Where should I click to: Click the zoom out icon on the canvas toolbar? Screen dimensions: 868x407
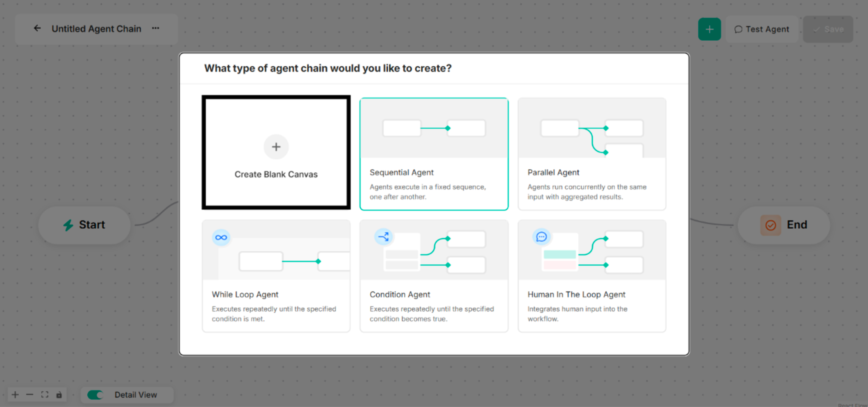coord(30,394)
